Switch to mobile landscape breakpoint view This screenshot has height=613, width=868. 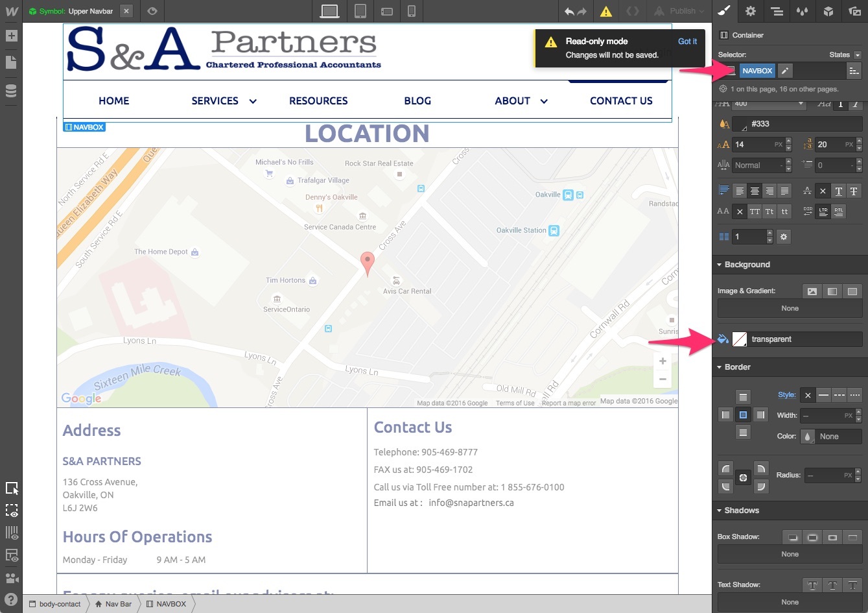[387, 11]
